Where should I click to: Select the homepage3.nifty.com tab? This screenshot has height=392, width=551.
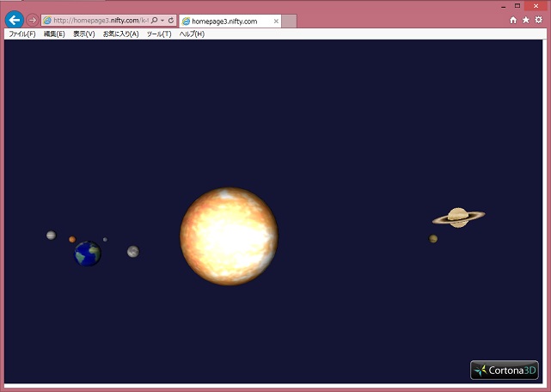225,21
